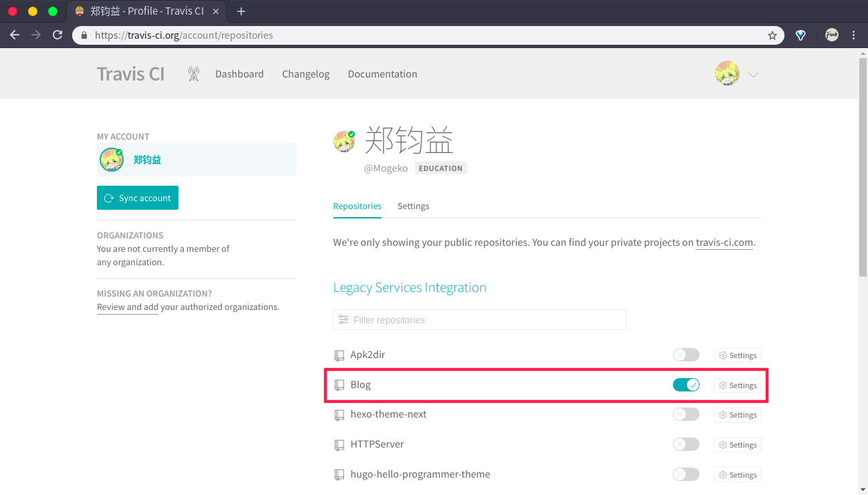Viewport: 868px width, 495px height.
Task: Open the Blog repository link
Action: point(361,385)
